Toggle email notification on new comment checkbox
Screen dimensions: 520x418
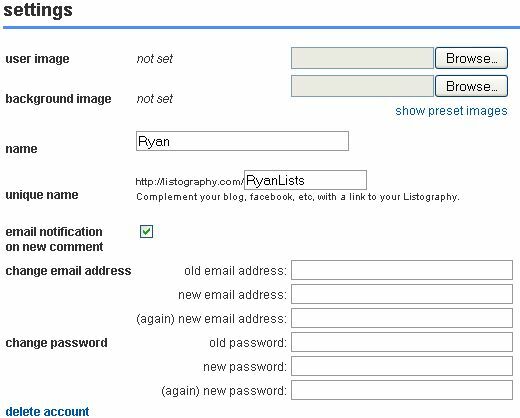click(146, 231)
